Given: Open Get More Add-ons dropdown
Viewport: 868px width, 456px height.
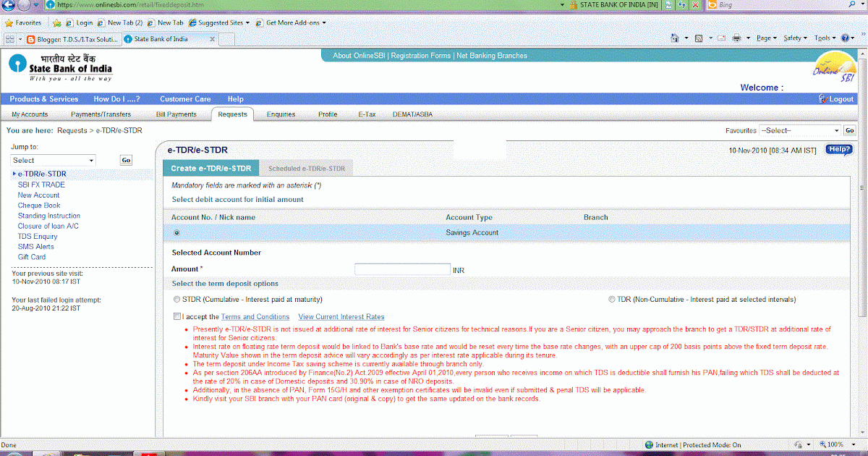Looking at the screenshot, I should (290, 22).
